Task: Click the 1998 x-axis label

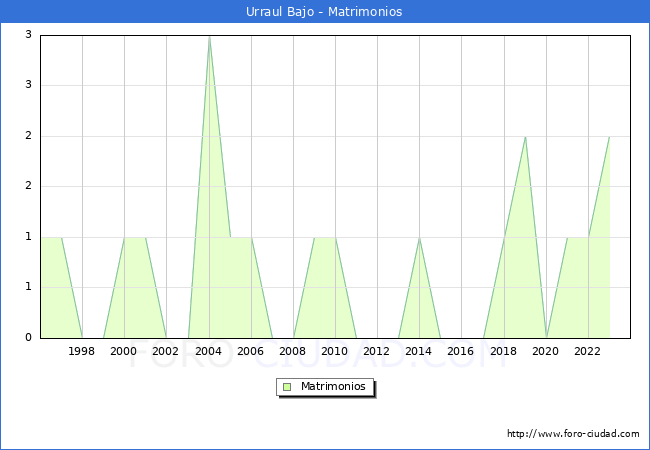Action: point(82,351)
